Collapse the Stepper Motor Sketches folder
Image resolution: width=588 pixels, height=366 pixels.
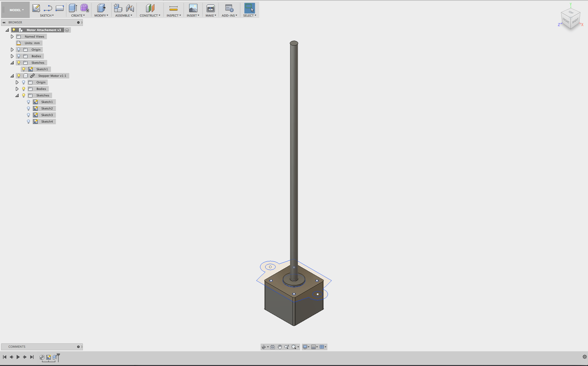pyautogui.click(x=17, y=95)
